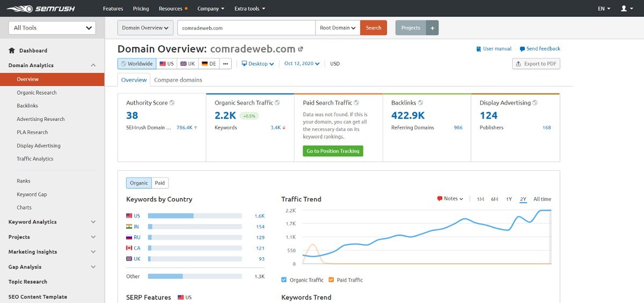Select Worldwide database filter

pyautogui.click(x=137, y=63)
